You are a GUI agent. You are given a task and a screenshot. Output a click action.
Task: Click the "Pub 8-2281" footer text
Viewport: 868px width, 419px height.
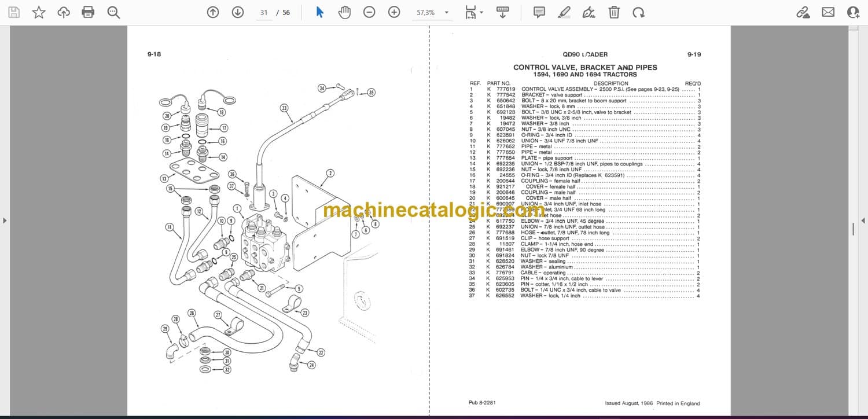[482, 403]
